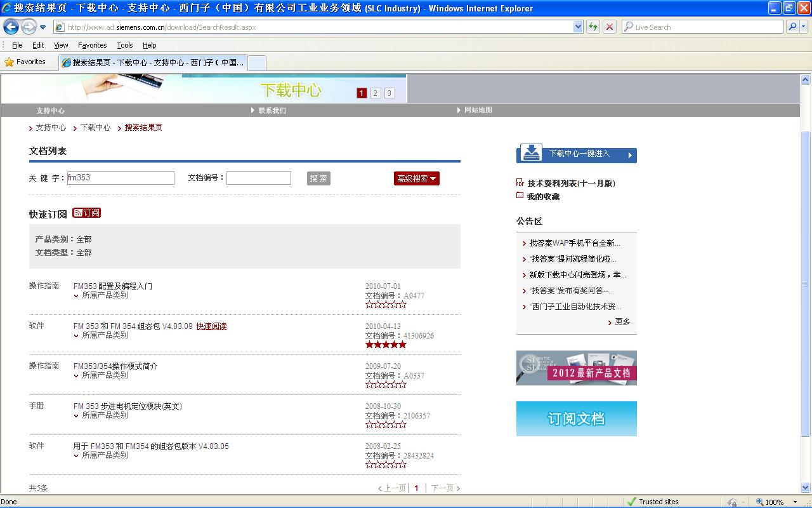Image resolution: width=812 pixels, height=508 pixels.
Task: Click the folder icon beside 我的收藏
Action: pyautogui.click(x=520, y=196)
